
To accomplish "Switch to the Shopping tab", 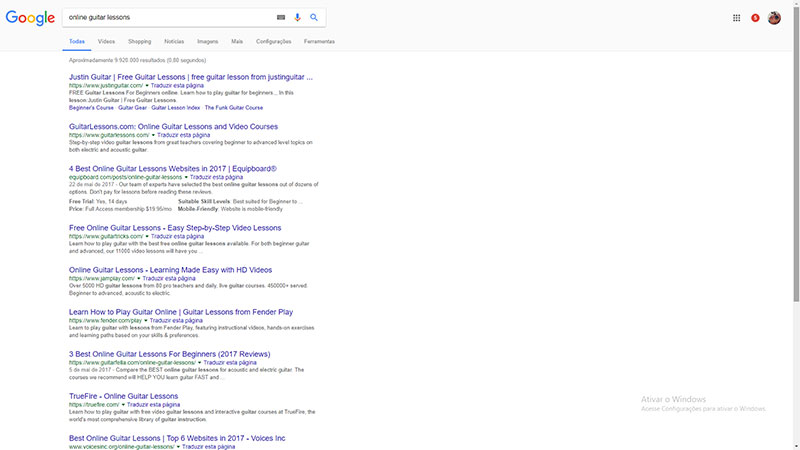I will [139, 41].
